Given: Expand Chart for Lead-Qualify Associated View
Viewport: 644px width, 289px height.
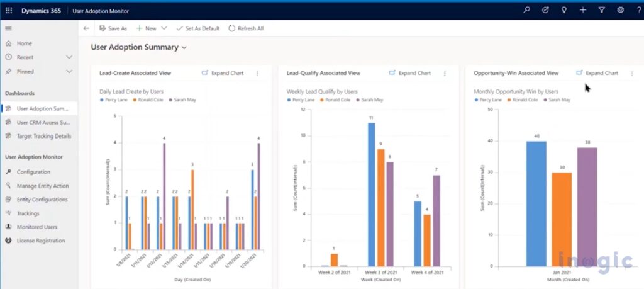Looking at the screenshot, I should tap(409, 73).
